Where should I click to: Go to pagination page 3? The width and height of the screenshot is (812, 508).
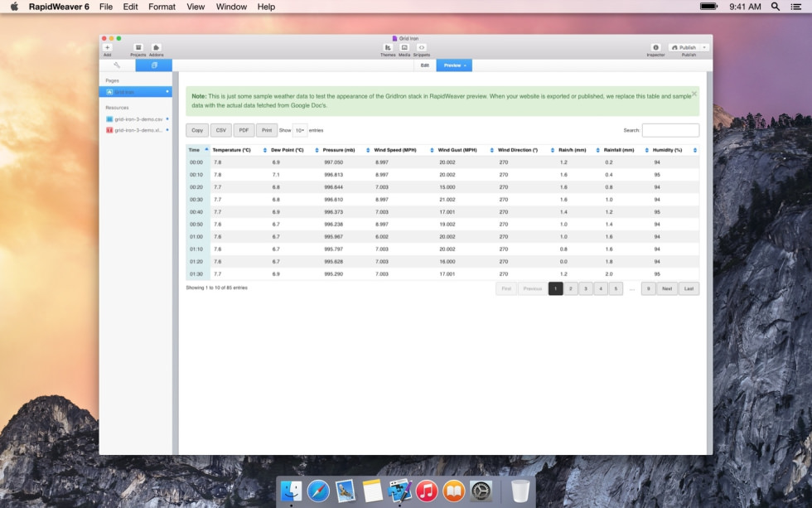[586, 289]
